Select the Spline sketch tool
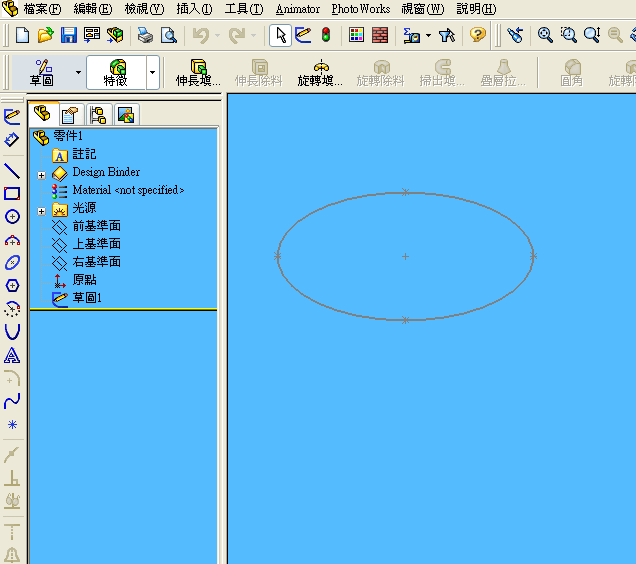636x564 pixels. [12, 401]
